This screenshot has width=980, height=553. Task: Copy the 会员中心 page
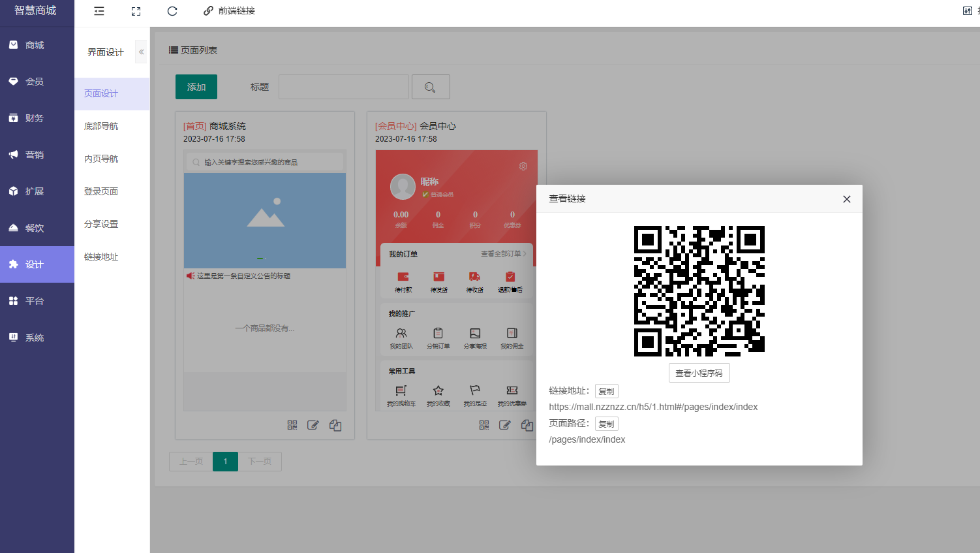527,425
